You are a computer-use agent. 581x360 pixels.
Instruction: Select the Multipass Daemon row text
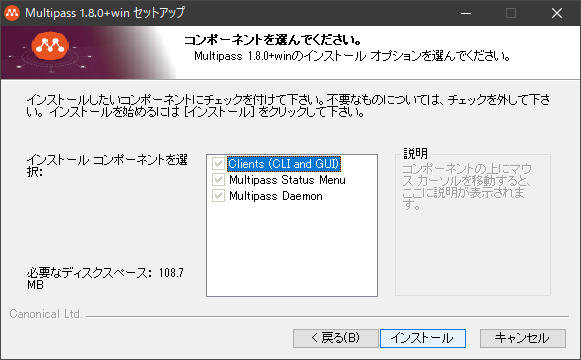coord(276,196)
